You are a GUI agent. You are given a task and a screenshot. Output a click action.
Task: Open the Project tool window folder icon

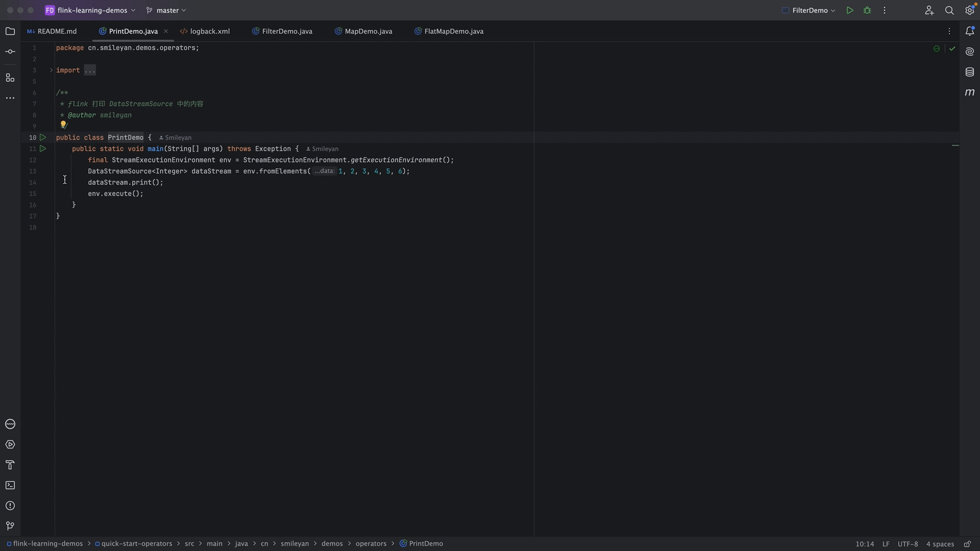[10, 31]
